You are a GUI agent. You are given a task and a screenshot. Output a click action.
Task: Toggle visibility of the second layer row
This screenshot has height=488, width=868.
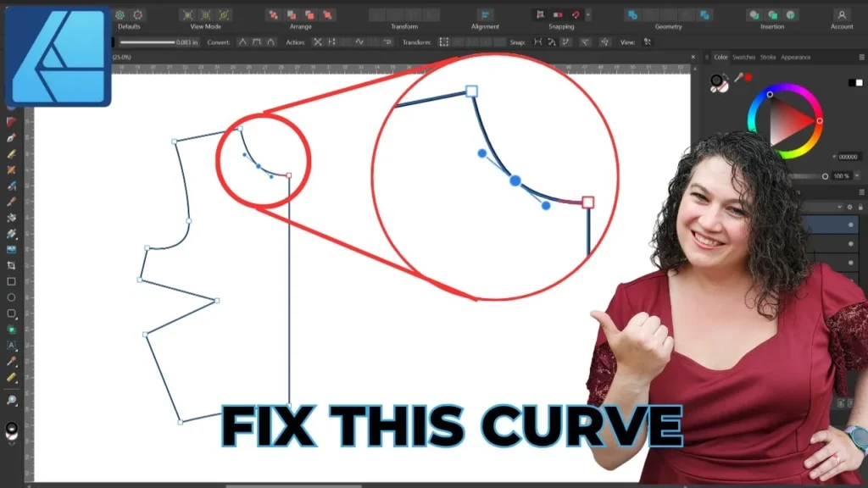851,243
